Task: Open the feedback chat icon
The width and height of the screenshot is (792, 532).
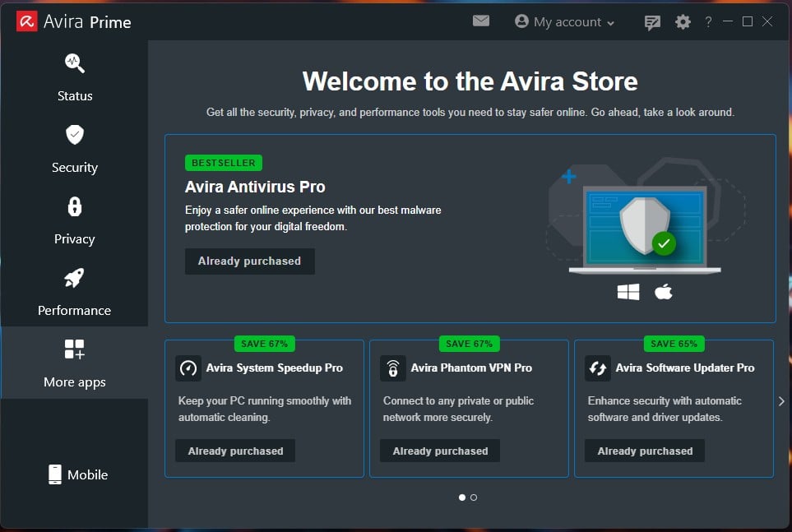Action: tap(652, 22)
